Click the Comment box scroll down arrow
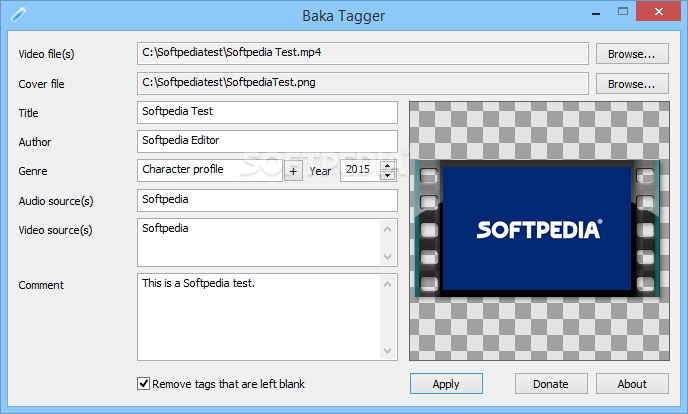 387,350
